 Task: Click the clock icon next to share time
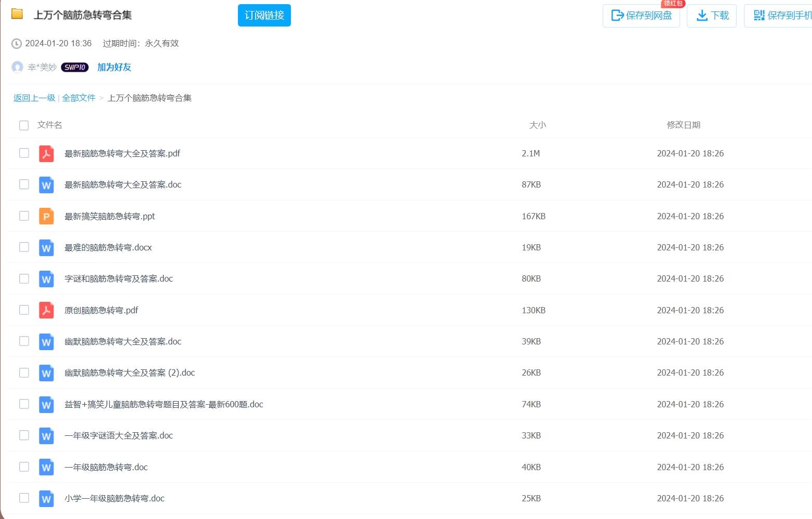pyautogui.click(x=17, y=44)
